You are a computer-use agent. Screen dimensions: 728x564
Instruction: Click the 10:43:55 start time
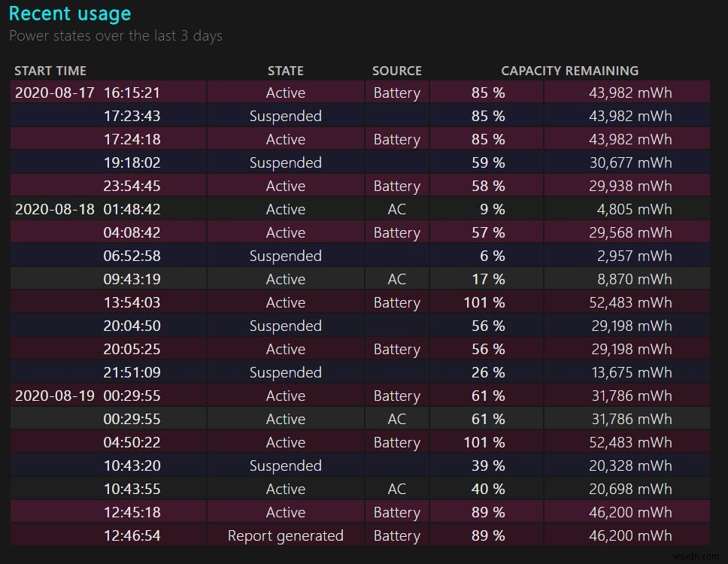pos(132,488)
